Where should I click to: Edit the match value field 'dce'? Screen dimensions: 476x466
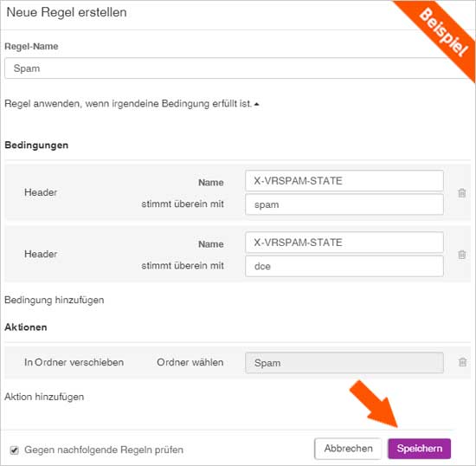click(344, 267)
